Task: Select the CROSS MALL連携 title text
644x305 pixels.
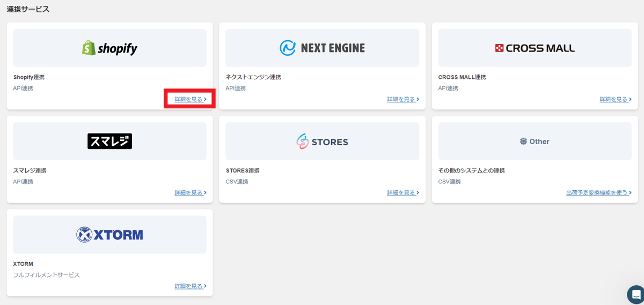Action: [x=462, y=77]
